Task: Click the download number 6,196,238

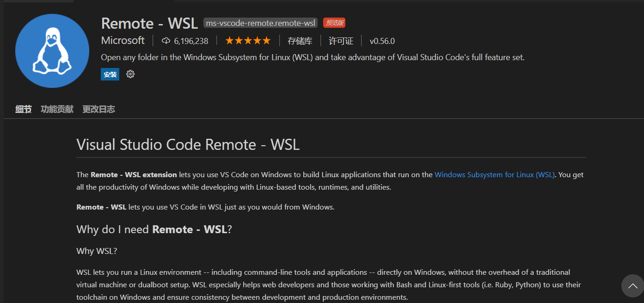Action: click(191, 41)
